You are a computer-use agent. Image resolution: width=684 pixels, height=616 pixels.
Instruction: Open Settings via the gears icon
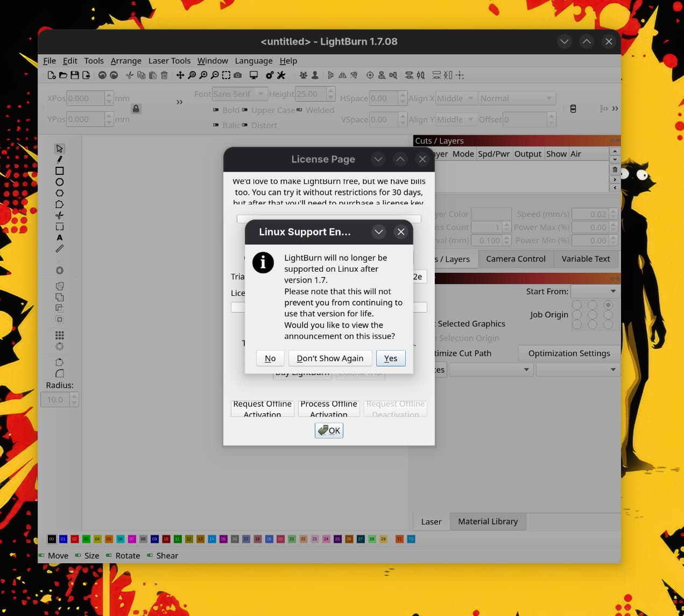[x=270, y=75]
